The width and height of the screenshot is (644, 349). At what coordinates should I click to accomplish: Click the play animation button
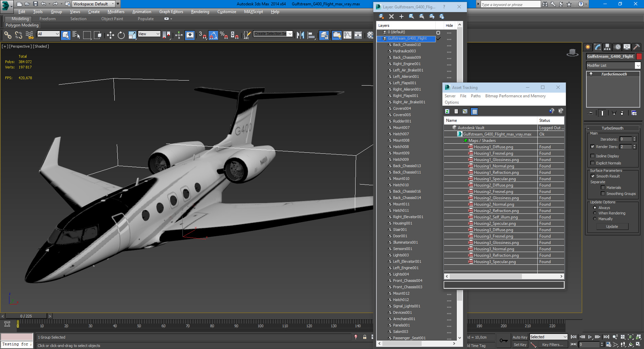tap(590, 337)
